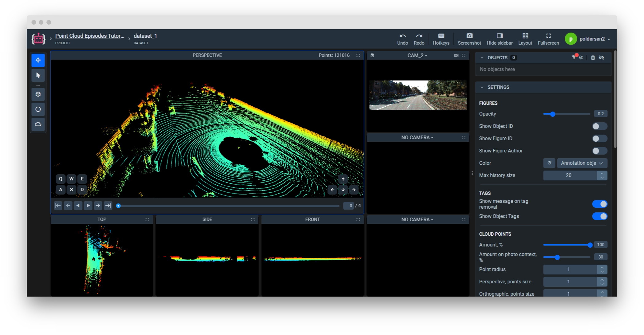644x335 pixels.
Task: Sort objects alphabetically A-Z
Action: coord(581,57)
